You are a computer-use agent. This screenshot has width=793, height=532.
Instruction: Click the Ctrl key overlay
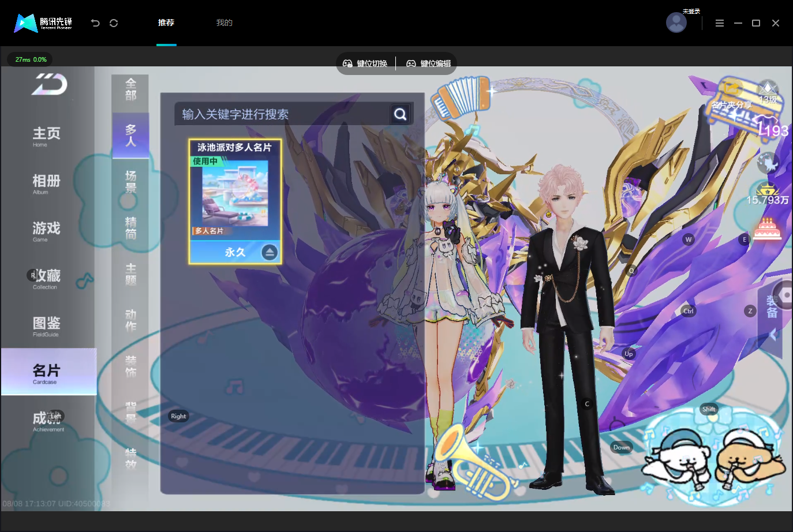(689, 311)
